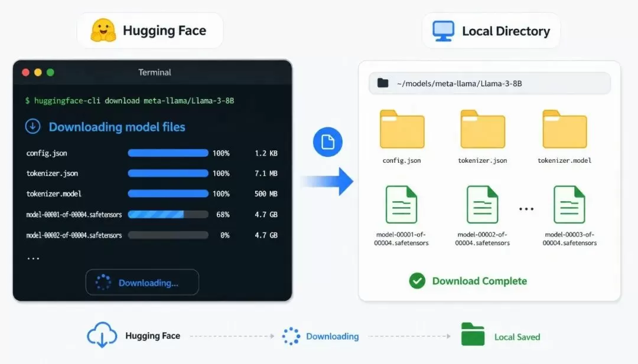Screen dimensions: 638x364
Task: Click the yellow minimize dot in Terminal
Action: pyautogui.click(x=38, y=73)
